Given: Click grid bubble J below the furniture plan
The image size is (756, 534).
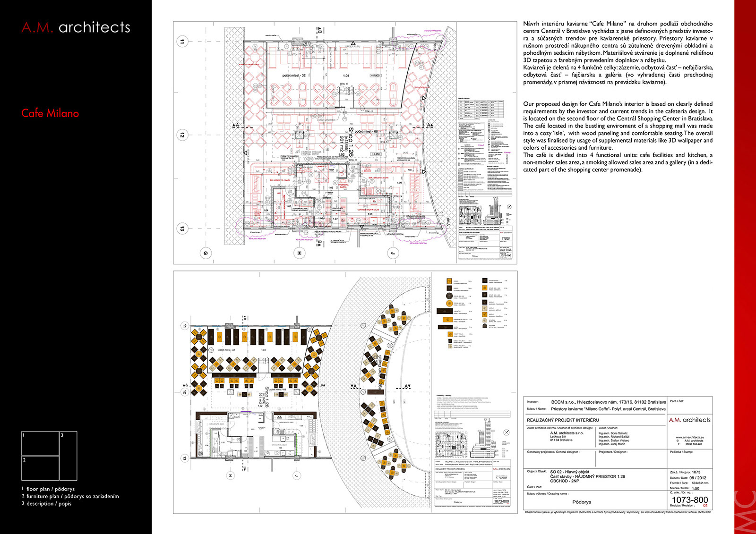Looking at the screenshot, I should (297, 475).
